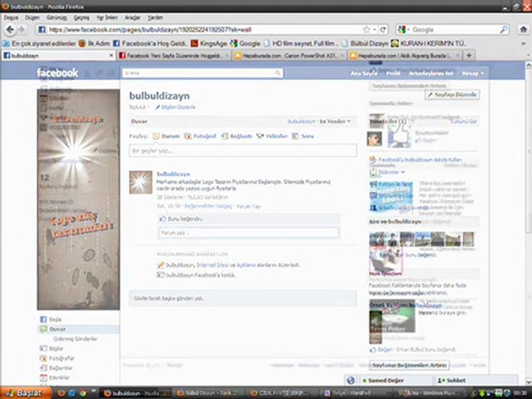Open Hesap account dropdown
532x399 pixels.
point(473,73)
